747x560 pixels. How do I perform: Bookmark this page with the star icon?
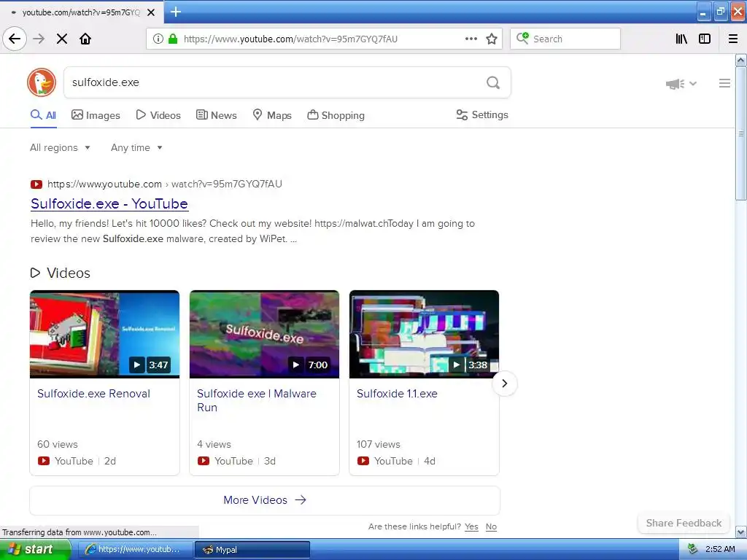click(492, 39)
